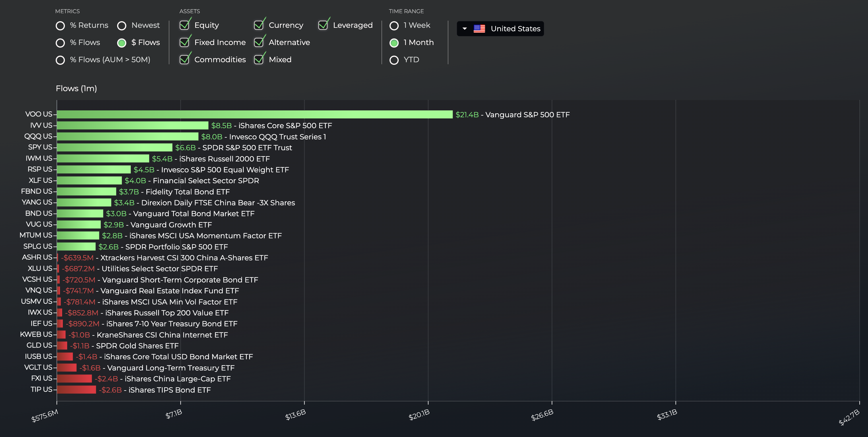Click the SPDR S&P 500 ETF Trust label
Image resolution: width=868 pixels, height=437 pixels.
(x=247, y=148)
